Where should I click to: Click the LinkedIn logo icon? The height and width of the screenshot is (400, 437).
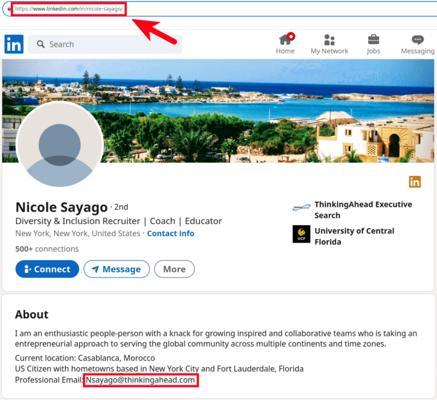tap(14, 44)
